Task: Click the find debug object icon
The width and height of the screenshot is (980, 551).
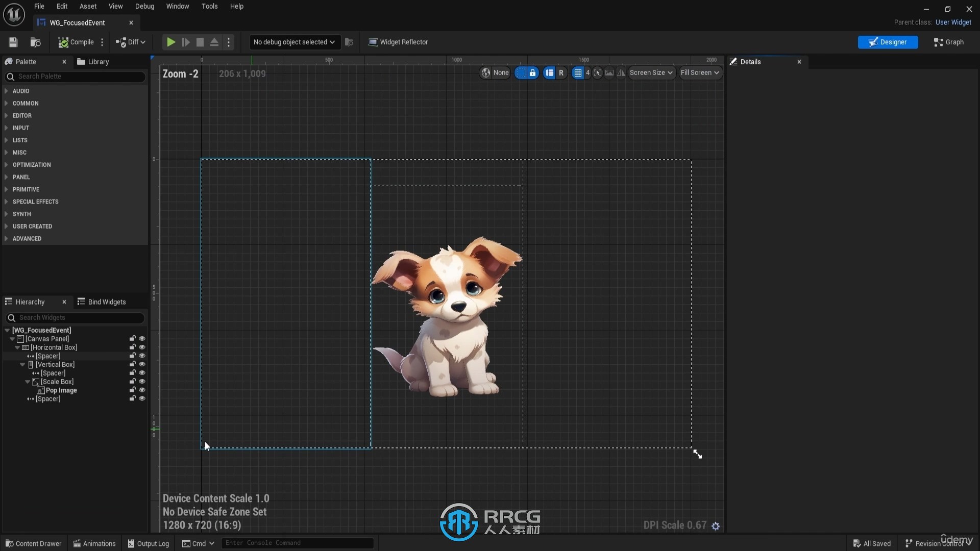Action: tap(349, 42)
